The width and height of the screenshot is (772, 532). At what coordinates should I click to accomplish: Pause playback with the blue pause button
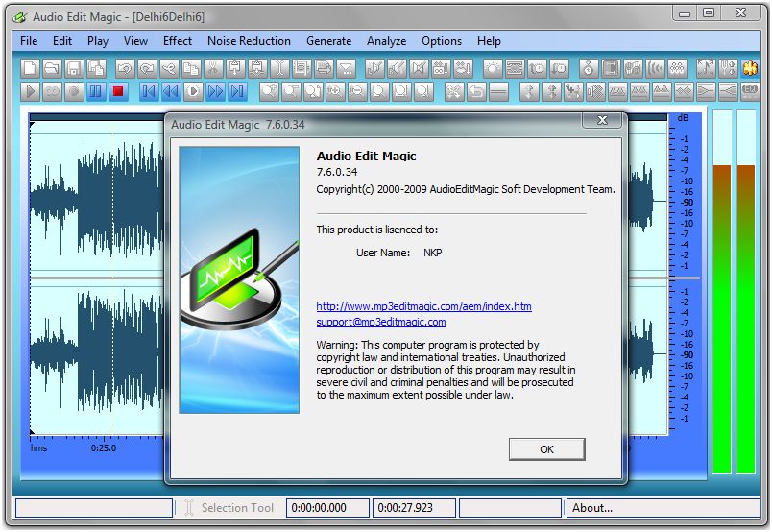(96, 90)
